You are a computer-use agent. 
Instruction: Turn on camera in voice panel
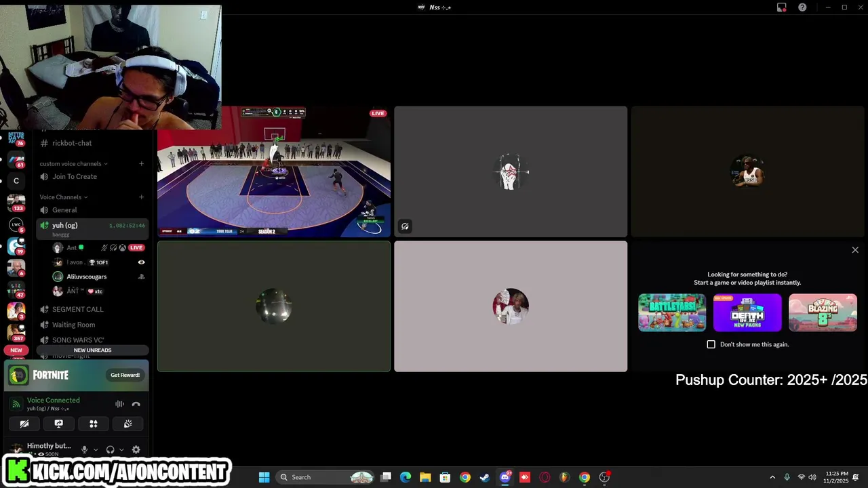[24, 424]
